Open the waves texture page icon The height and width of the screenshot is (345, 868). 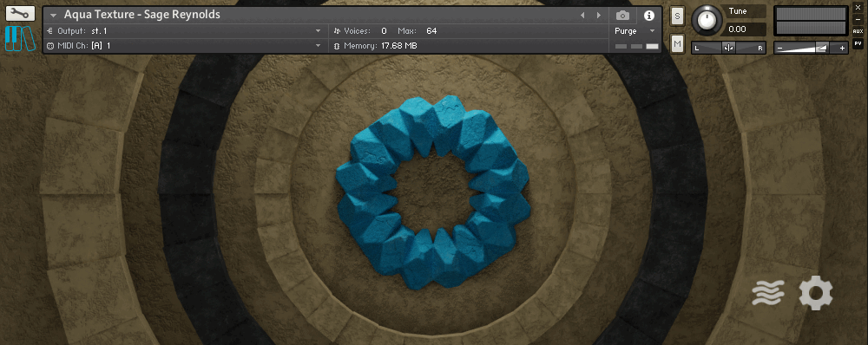(x=768, y=292)
